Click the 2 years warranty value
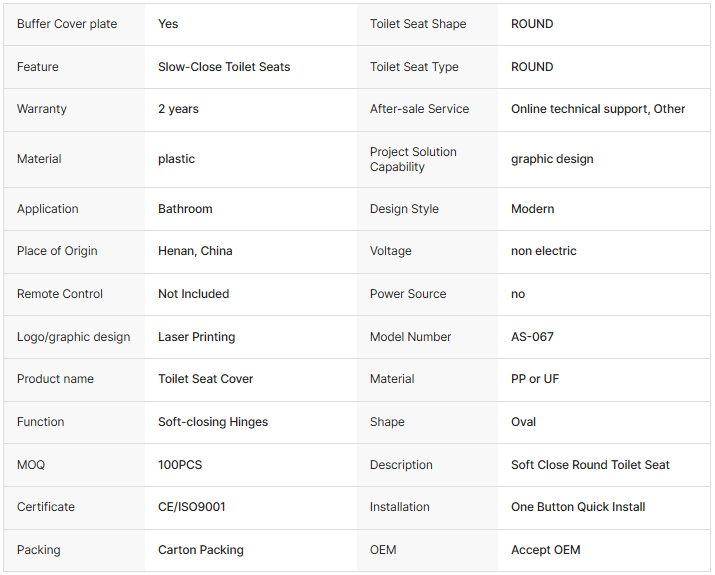 pos(178,109)
